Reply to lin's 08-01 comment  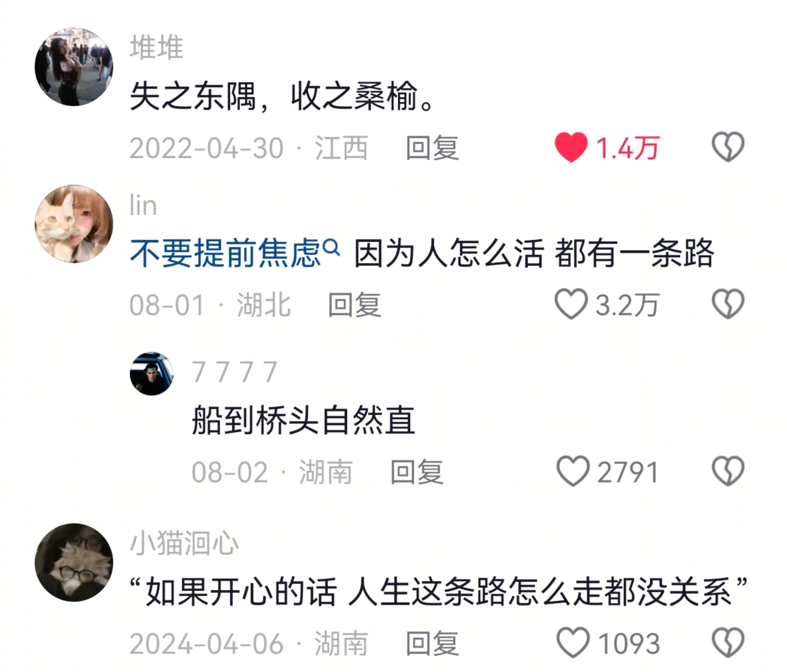pos(354,305)
